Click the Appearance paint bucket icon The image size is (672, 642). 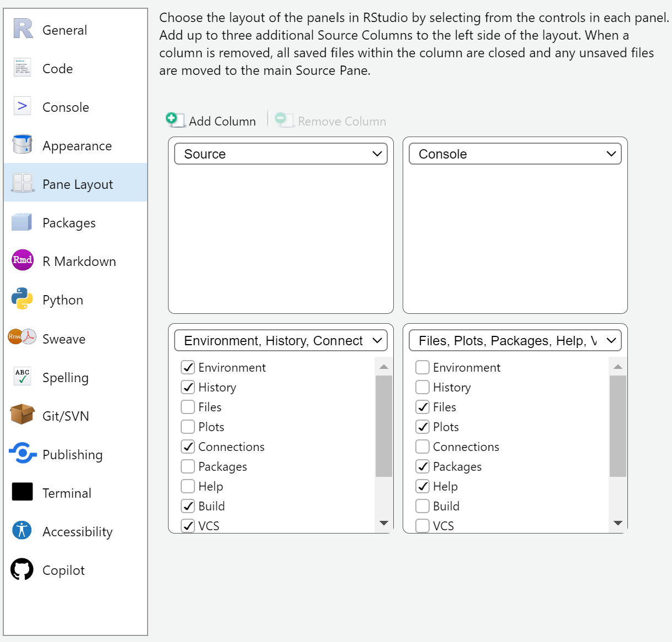click(23, 144)
